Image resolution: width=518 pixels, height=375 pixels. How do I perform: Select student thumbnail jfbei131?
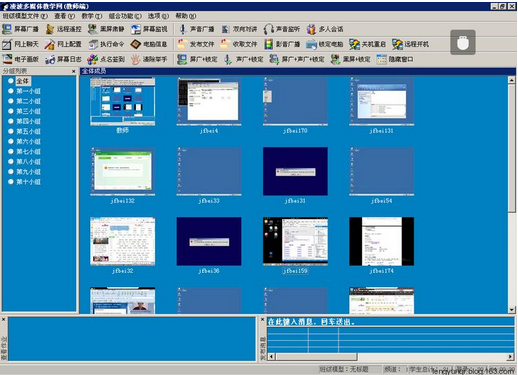pos(382,102)
